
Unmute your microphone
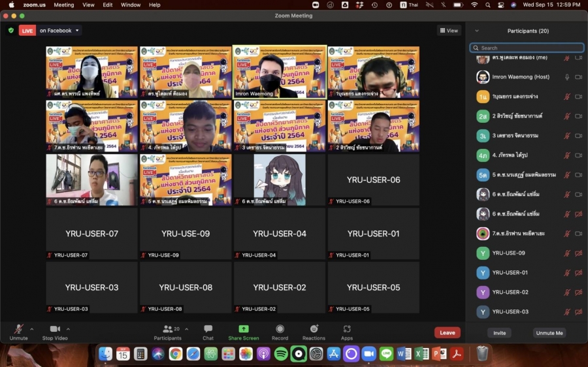point(19,329)
